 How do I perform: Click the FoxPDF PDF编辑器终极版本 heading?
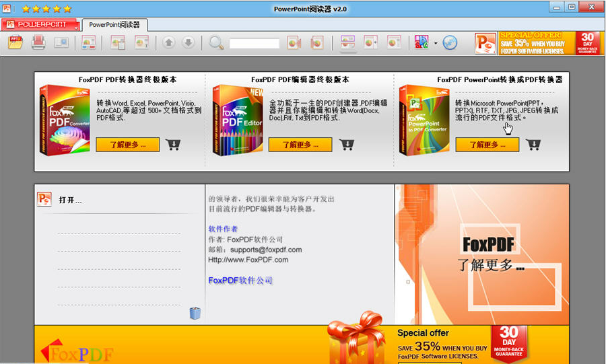300,79
